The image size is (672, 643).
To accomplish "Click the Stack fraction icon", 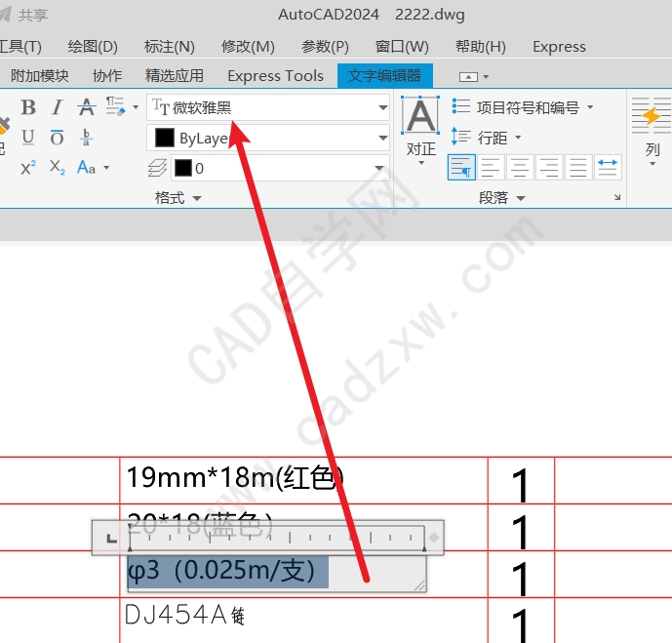I will 86,138.
